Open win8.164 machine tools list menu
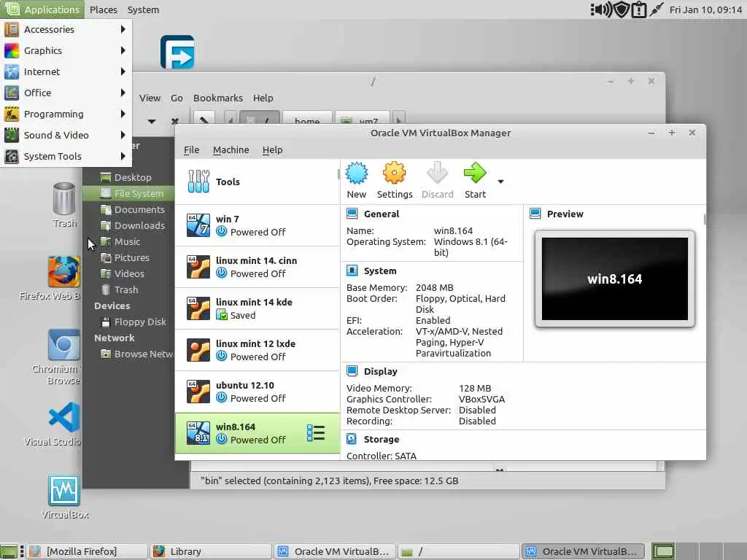Screen dimensions: 747x560 316,433
